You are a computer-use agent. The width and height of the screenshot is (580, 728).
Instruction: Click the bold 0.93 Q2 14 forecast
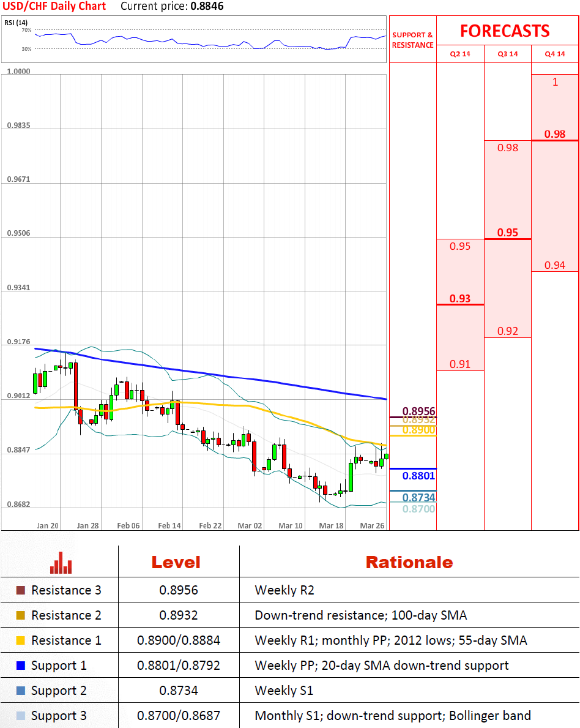click(x=460, y=298)
